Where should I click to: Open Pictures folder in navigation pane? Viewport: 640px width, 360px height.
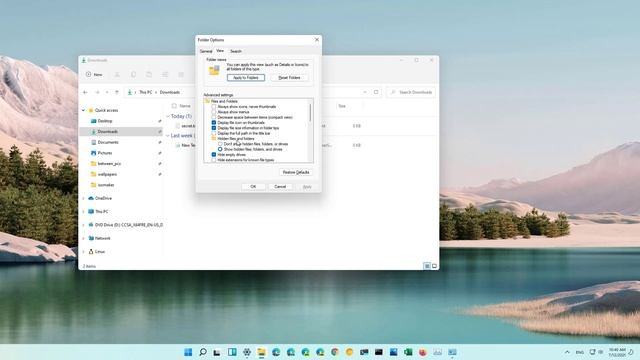pyautogui.click(x=104, y=153)
